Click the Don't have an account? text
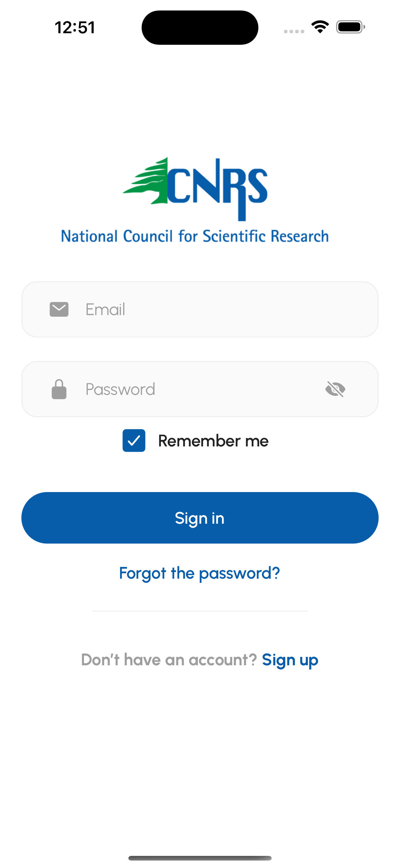400x868 pixels. (x=169, y=660)
